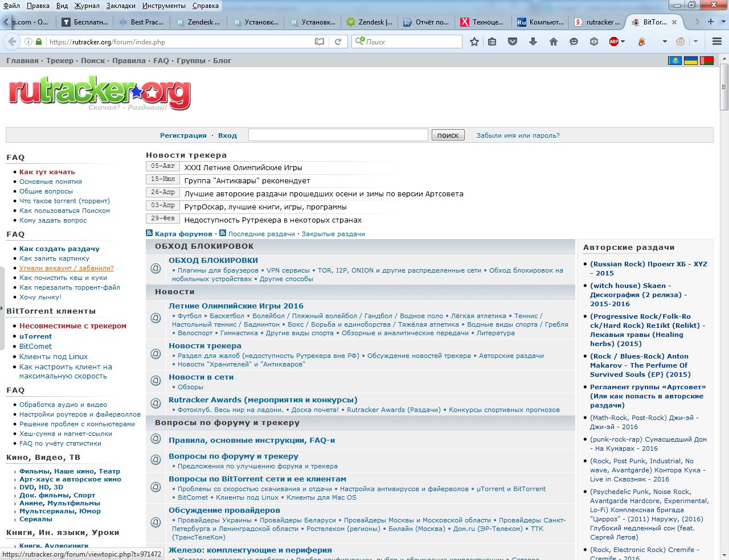This screenshot has width=729, height=560.
Task: Open dropdown arrow next to flame icon
Action: coord(664,42)
